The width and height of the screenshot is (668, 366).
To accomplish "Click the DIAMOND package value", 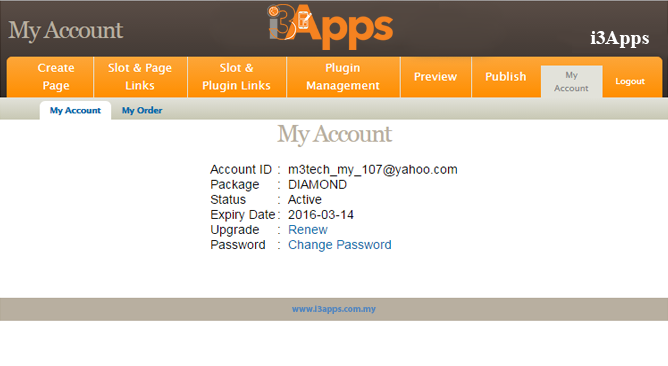I will pos(317,184).
